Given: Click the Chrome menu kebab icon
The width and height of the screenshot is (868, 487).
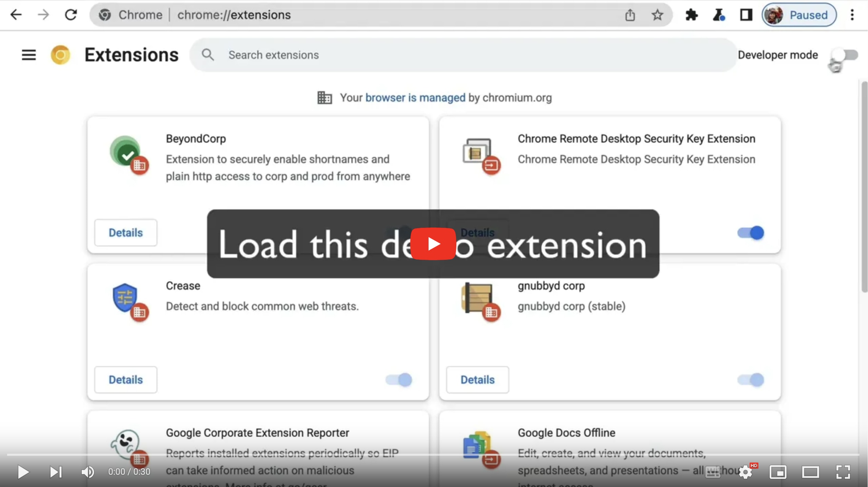Looking at the screenshot, I should pyautogui.click(x=852, y=15).
